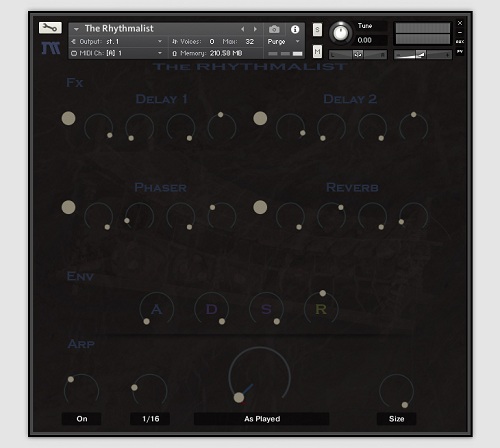
Task: Click the output level meter
Action: pos(423,33)
